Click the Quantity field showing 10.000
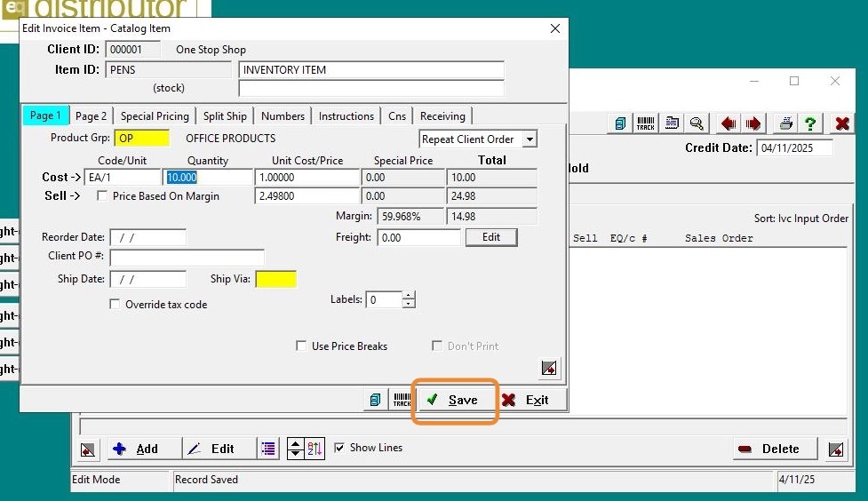This screenshot has height=501, width=868. [208, 177]
